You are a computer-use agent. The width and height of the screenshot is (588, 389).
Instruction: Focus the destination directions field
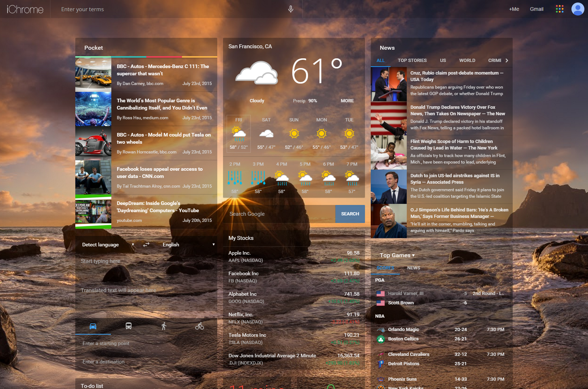click(146, 362)
